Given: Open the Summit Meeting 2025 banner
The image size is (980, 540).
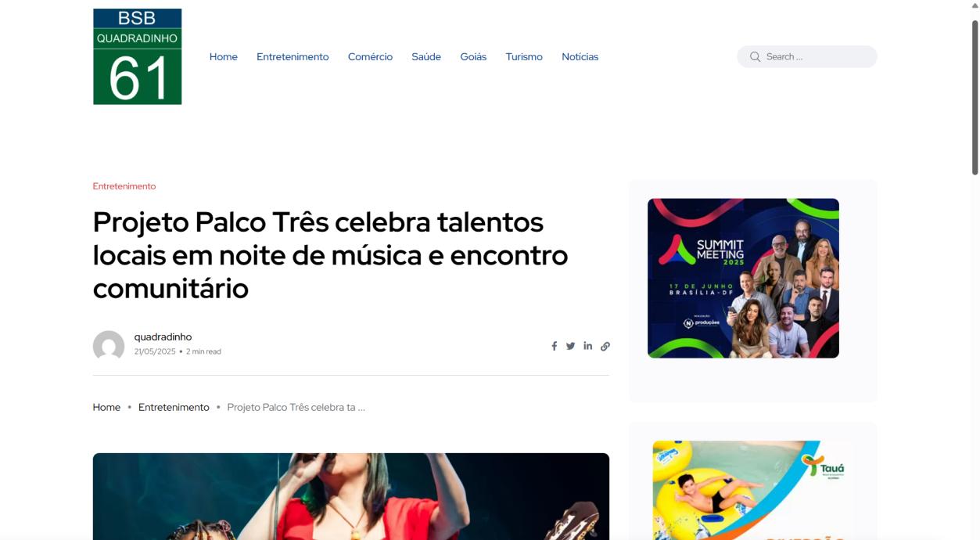Looking at the screenshot, I should [x=743, y=279].
